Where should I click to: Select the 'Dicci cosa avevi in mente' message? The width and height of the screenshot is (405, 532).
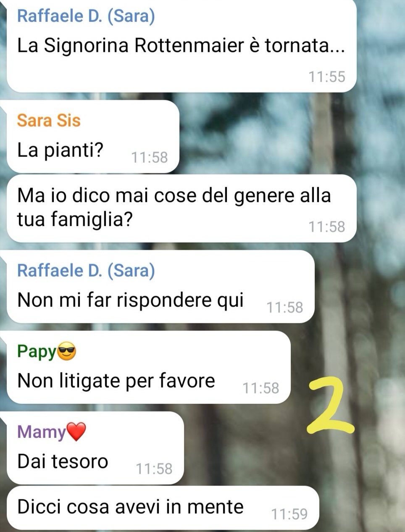click(x=163, y=508)
